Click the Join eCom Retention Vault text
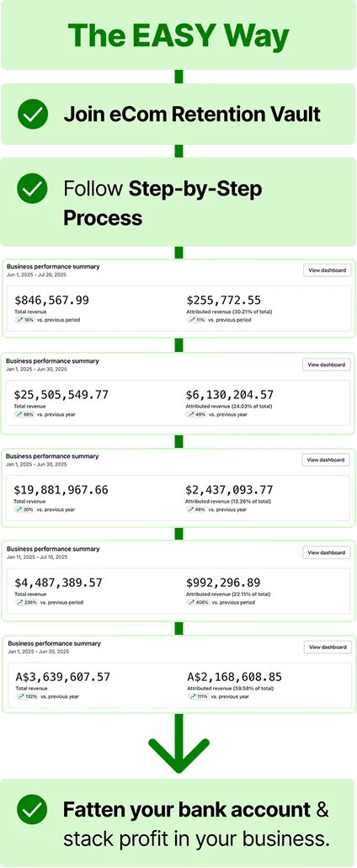The image size is (357, 868). (192, 114)
